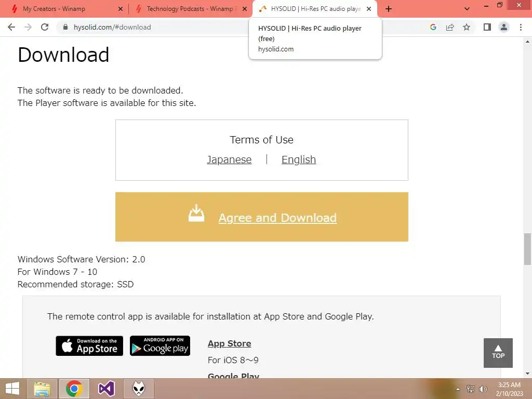Image resolution: width=532 pixels, height=399 pixels.
Task: Click 'Recommended storage: SSD' text
Action: click(76, 284)
